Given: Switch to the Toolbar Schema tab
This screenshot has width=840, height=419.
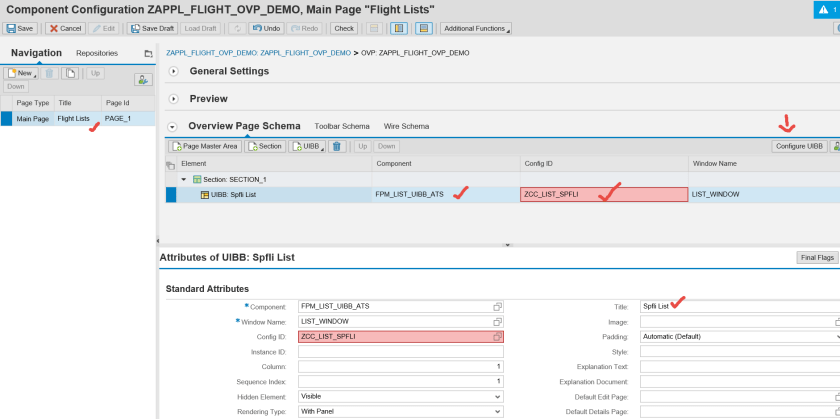Looking at the screenshot, I should click(342, 127).
